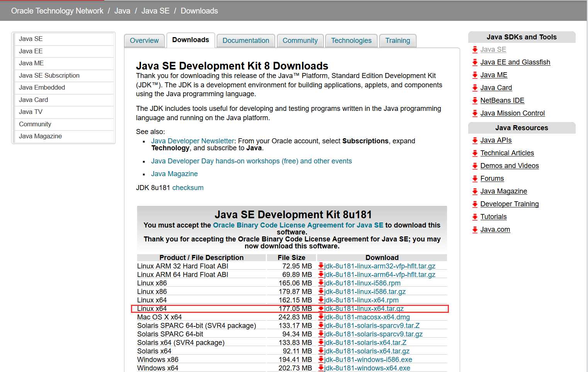Click download arrow icon beside Developer Training

pyautogui.click(x=475, y=204)
